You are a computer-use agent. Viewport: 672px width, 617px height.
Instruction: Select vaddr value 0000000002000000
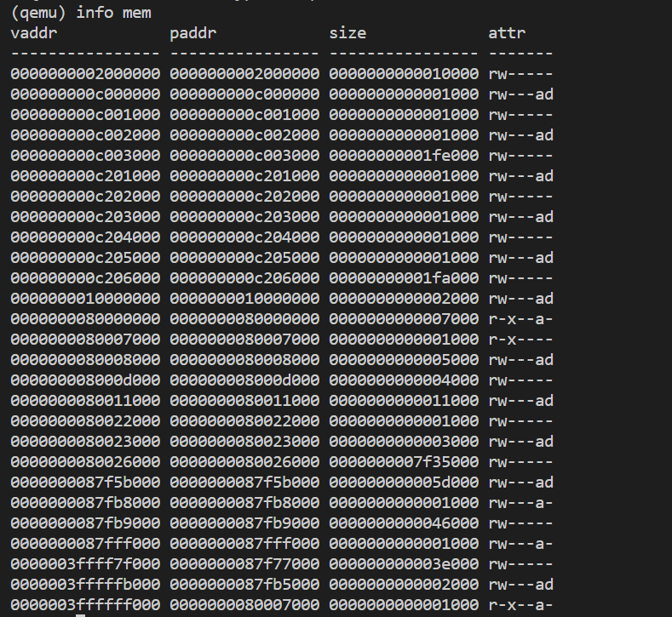click(x=86, y=74)
